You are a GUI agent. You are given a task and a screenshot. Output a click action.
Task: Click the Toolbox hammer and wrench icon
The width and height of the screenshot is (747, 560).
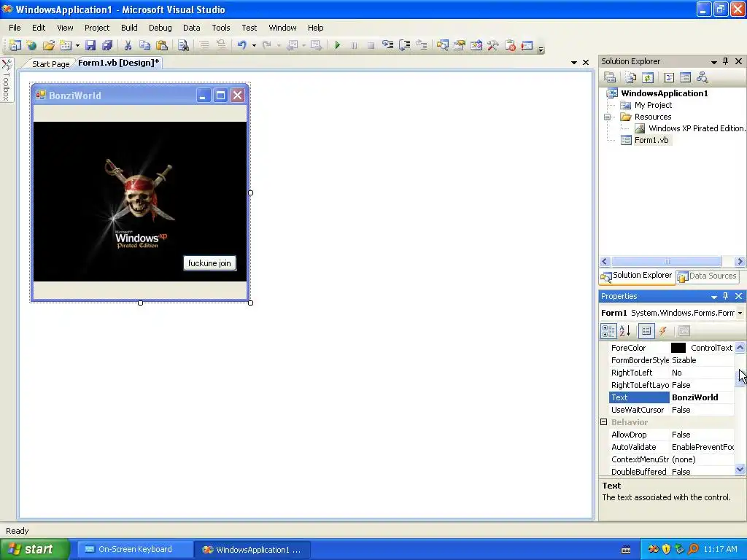pos(492,45)
